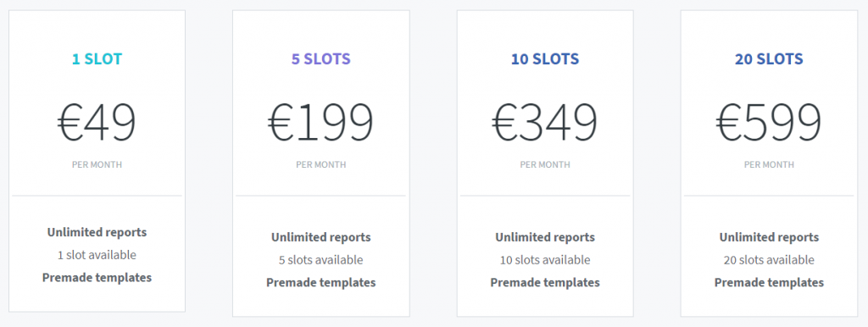Click Premade templates in 5 slots card
Viewport: 868px width, 327px height.
[321, 283]
